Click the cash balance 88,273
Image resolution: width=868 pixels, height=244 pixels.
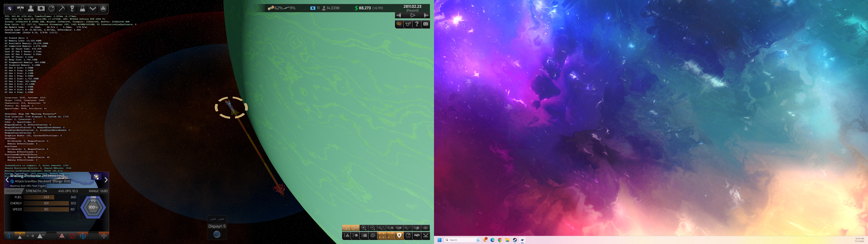pyautogui.click(x=365, y=8)
